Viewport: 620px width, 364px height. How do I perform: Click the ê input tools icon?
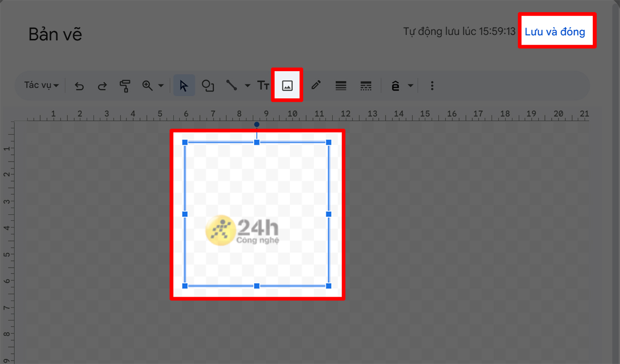396,86
